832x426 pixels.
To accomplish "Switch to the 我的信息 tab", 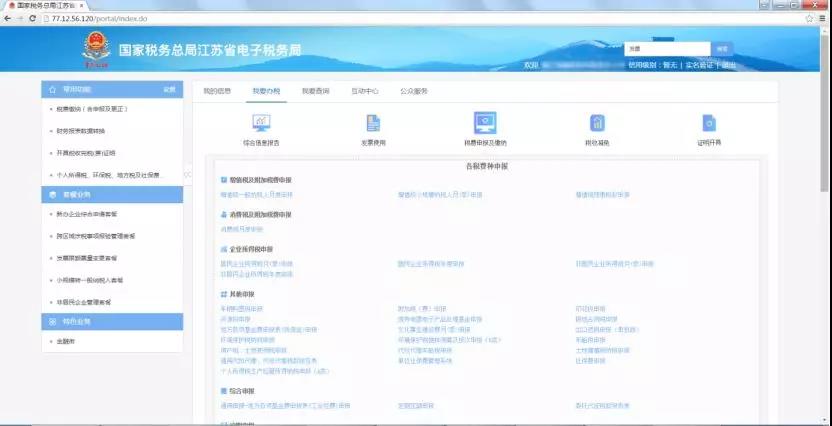I will [x=217, y=90].
